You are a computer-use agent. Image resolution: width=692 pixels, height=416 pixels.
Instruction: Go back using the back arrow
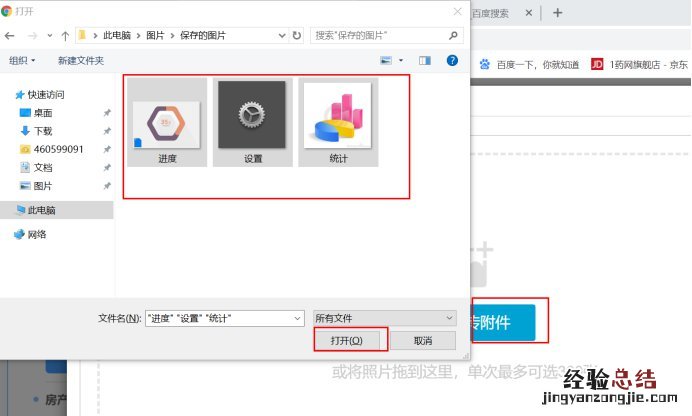9,36
